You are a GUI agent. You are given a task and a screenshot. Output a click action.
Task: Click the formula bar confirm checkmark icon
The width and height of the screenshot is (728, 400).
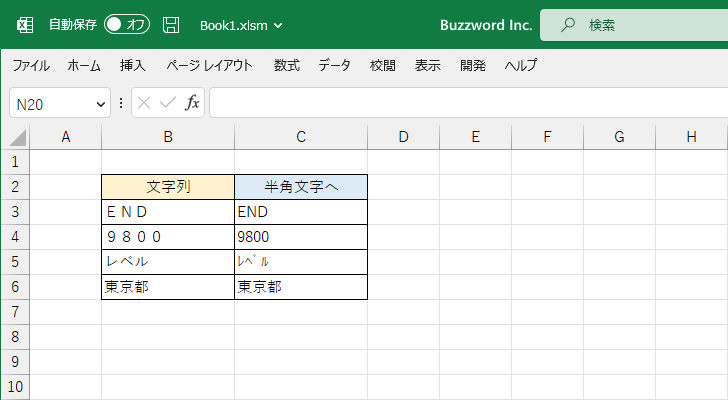[x=167, y=103]
